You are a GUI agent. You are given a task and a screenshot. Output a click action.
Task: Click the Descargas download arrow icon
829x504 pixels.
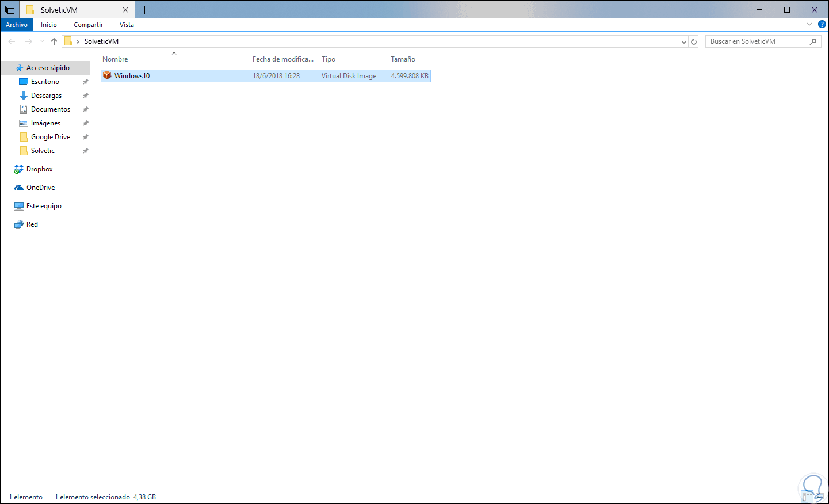[24, 96]
